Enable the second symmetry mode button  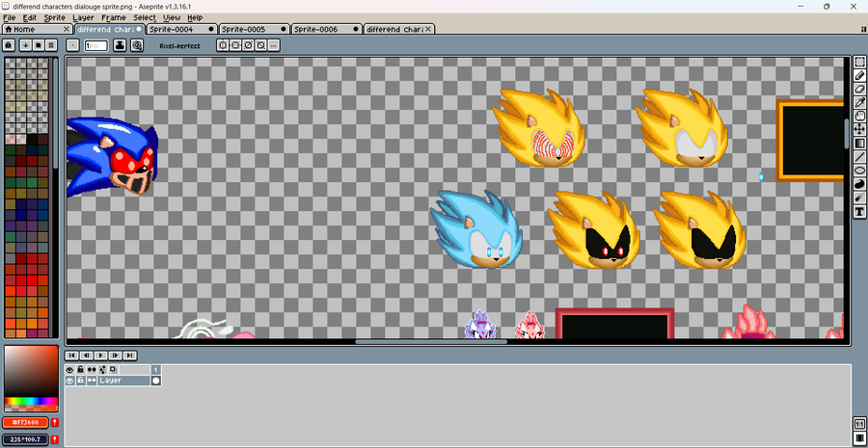[235, 45]
